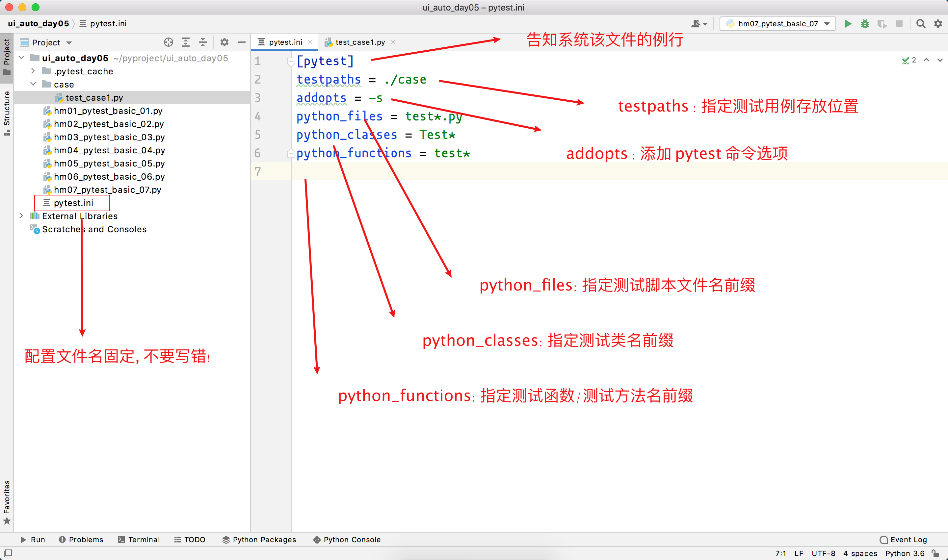Click the green Debug bug icon
This screenshot has height=560, width=948.
click(865, 24)
